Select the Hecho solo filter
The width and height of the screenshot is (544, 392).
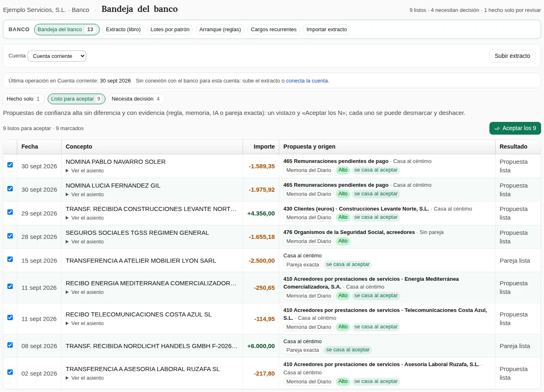click(x=23, y=99)
